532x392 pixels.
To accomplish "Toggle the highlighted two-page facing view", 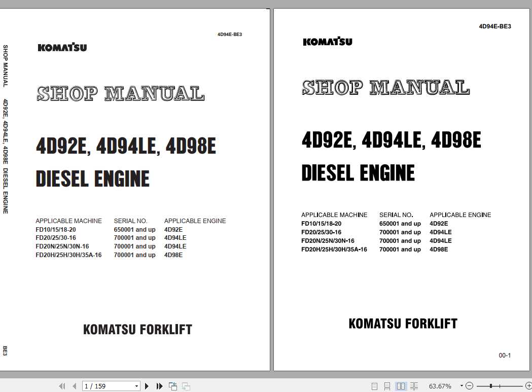I will 401,386.
